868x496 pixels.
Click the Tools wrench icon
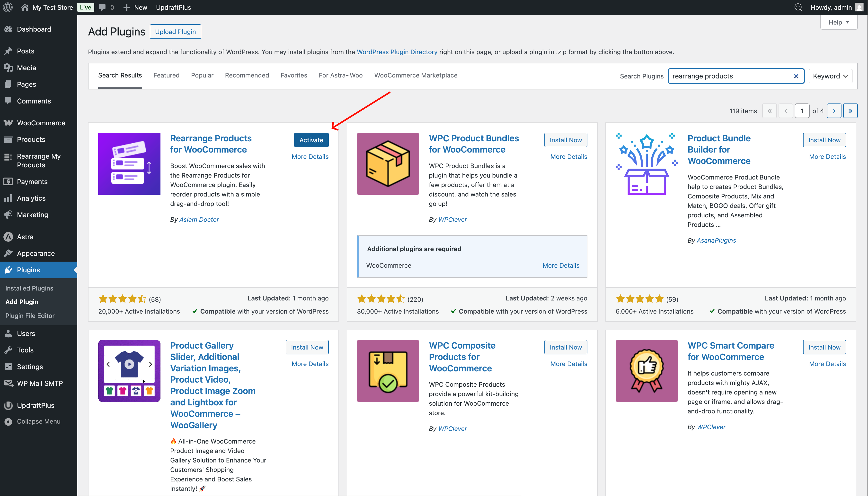click(9, 350)
